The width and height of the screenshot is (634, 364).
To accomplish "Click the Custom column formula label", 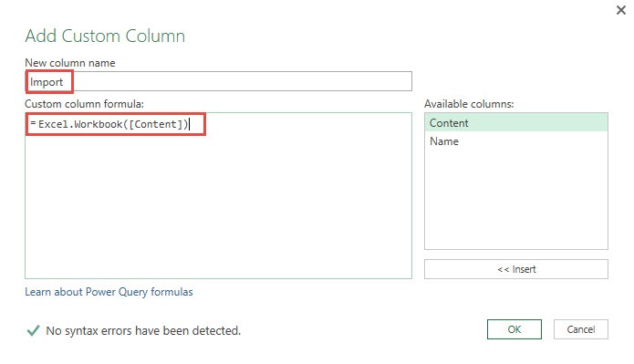I will click(84, 104).
